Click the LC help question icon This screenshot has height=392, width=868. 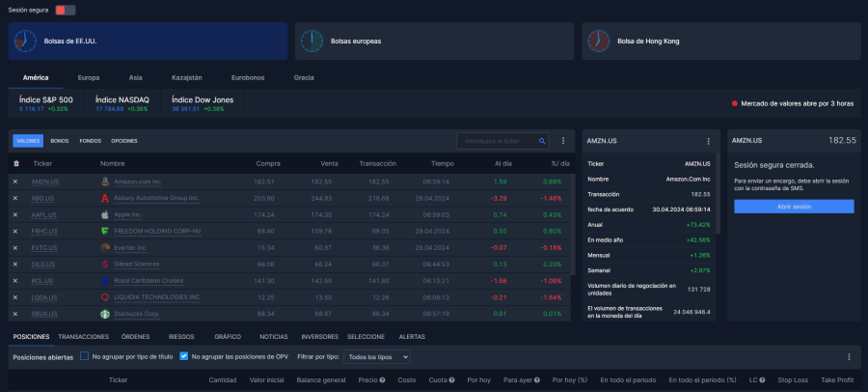pos(762,379)
